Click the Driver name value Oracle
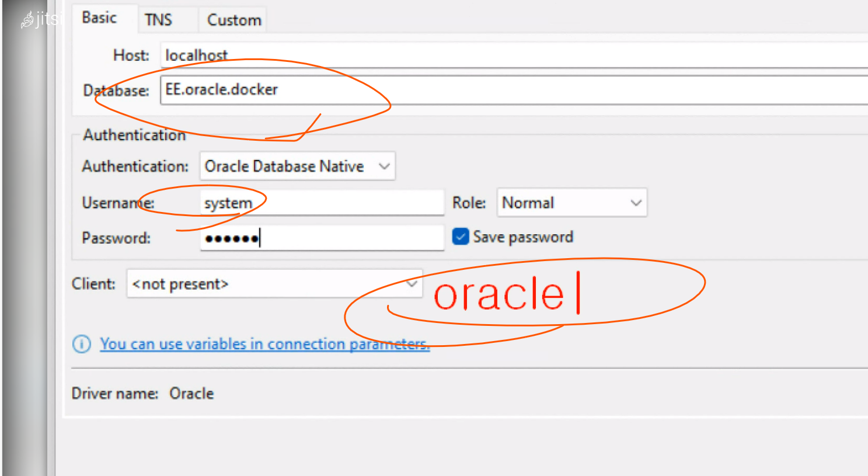This screenshot has width=868, height=476. coord(191,394)
